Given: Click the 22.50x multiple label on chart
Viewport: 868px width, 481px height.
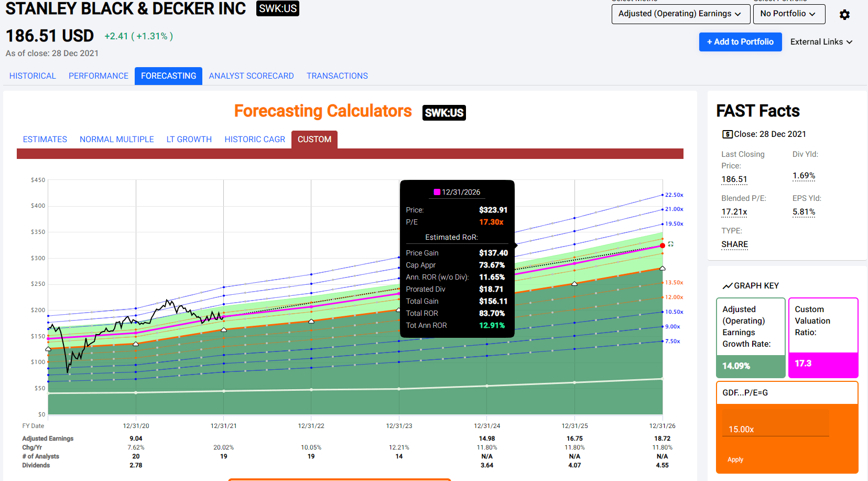Looking at the screenshot, I should [x=674, y=195].
